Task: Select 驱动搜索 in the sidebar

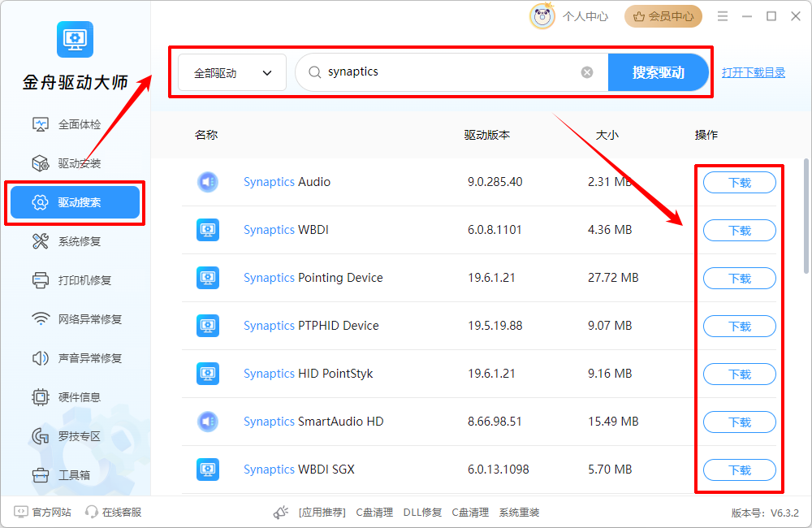Action: 75,202
